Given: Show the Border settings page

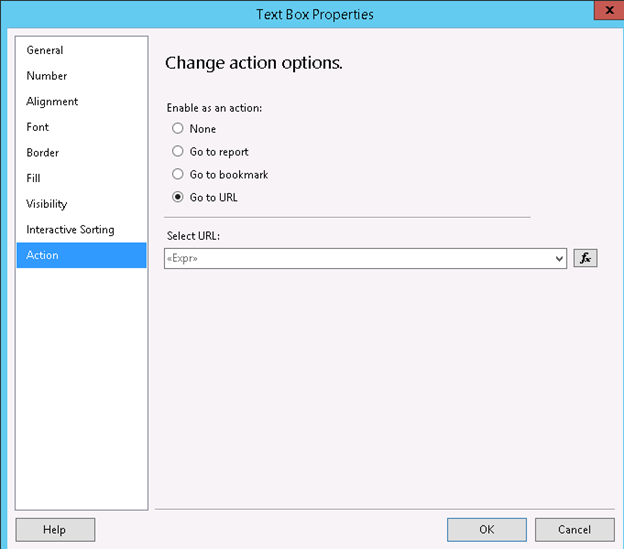Looking at the screenshot, I should click(x=43, y=153).
